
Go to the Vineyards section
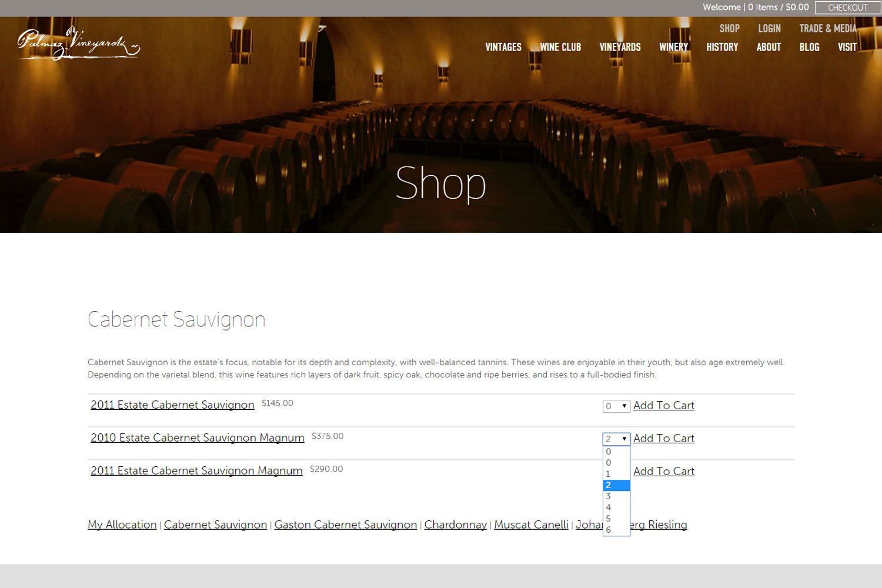(620, 47)
